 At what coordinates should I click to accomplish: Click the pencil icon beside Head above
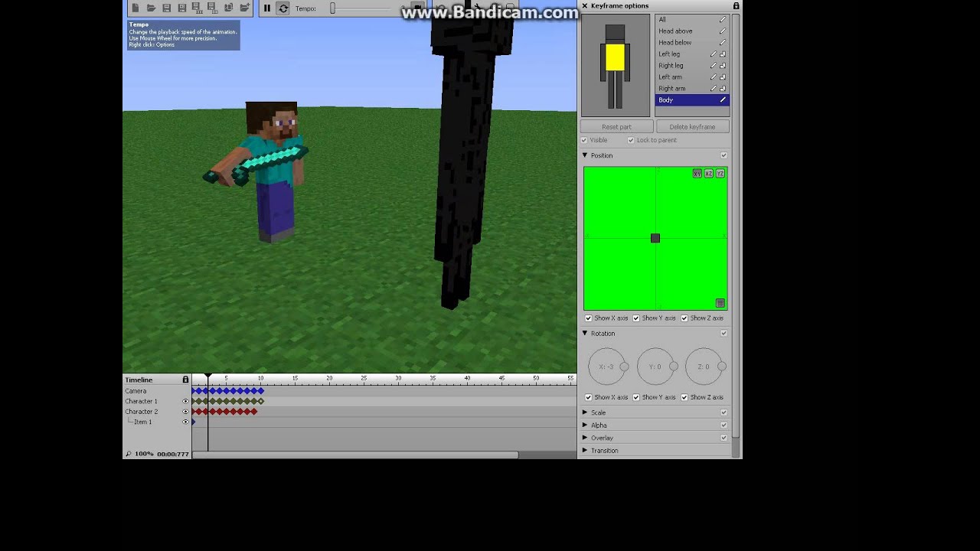(x=723, y=31)
